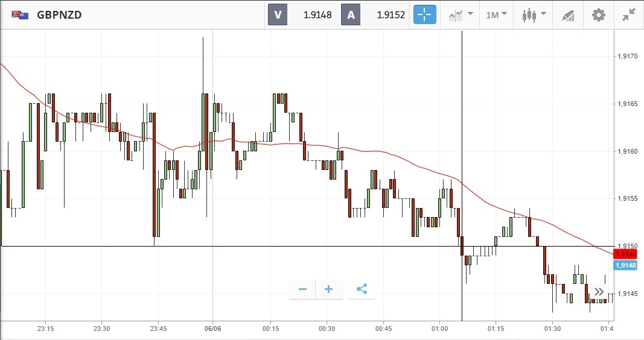644x340 pixels.
Task: Toggle the crosshair cursor button
Action: point(424,14)
